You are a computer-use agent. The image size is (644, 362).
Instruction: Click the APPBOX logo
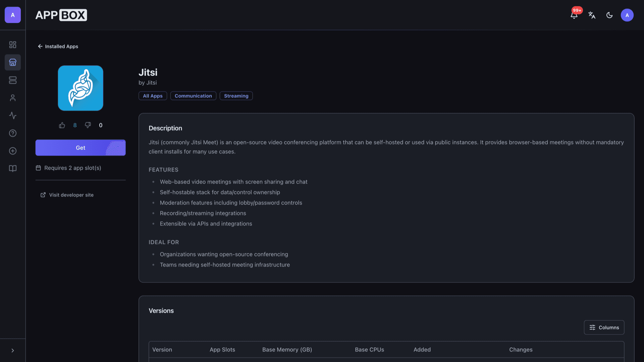coord(61,15)
